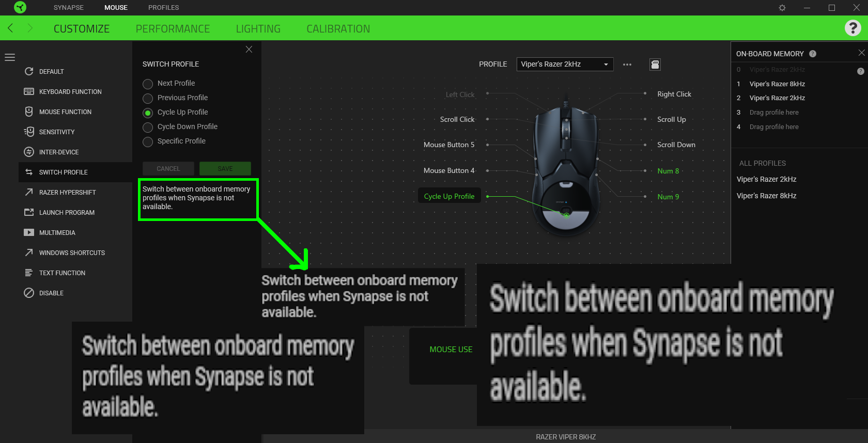Select Scroll Up assignment
This screenshot has width=868, height=443.
[672, 119]
